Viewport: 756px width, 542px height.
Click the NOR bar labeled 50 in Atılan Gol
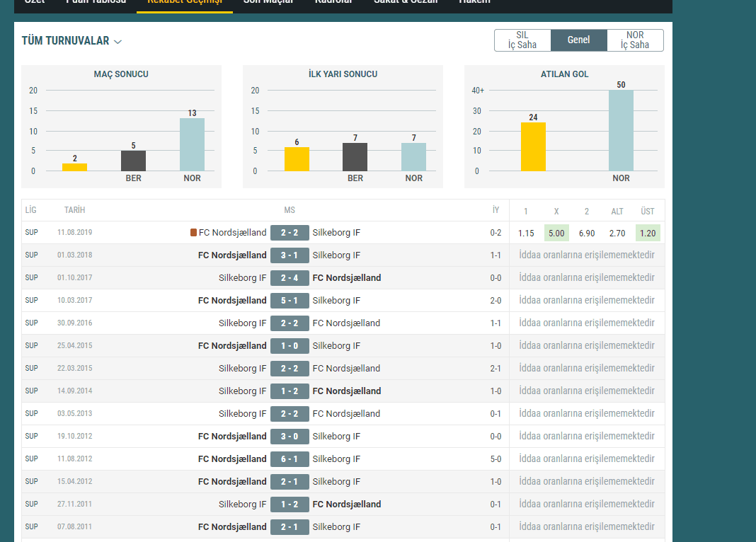coord(621,131)
